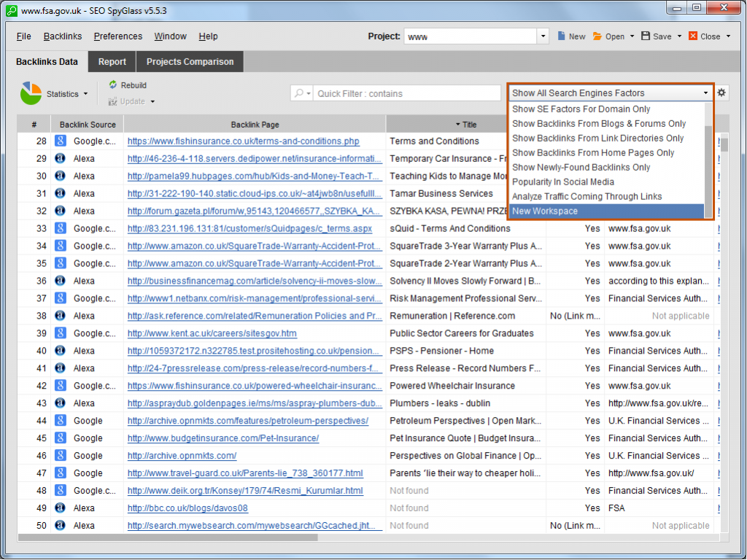Expand the Statistics dropdown arrow
The image size is (747, 560).
[x=86, y=94]
